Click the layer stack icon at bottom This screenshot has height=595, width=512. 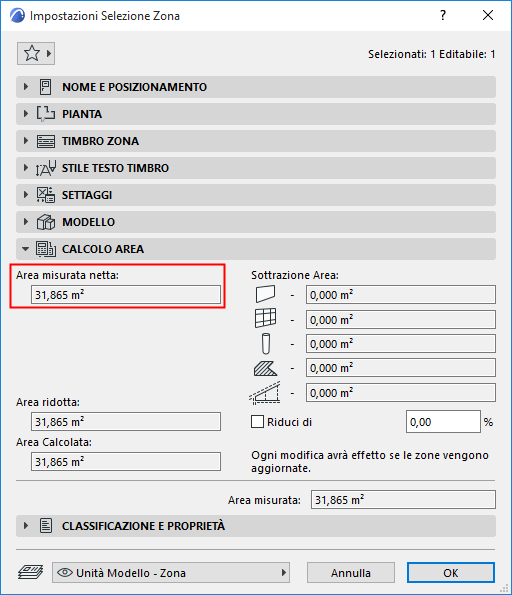pos(30,572)
